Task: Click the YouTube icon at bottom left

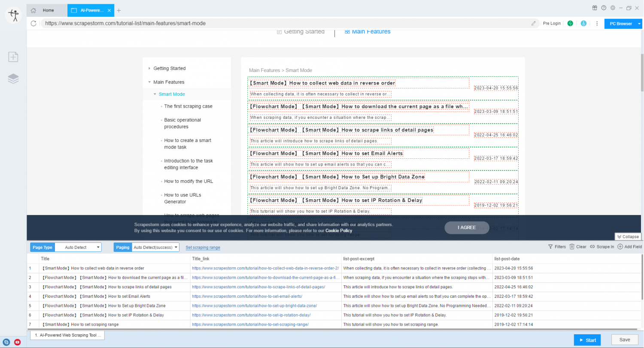Action: (17, 342)
